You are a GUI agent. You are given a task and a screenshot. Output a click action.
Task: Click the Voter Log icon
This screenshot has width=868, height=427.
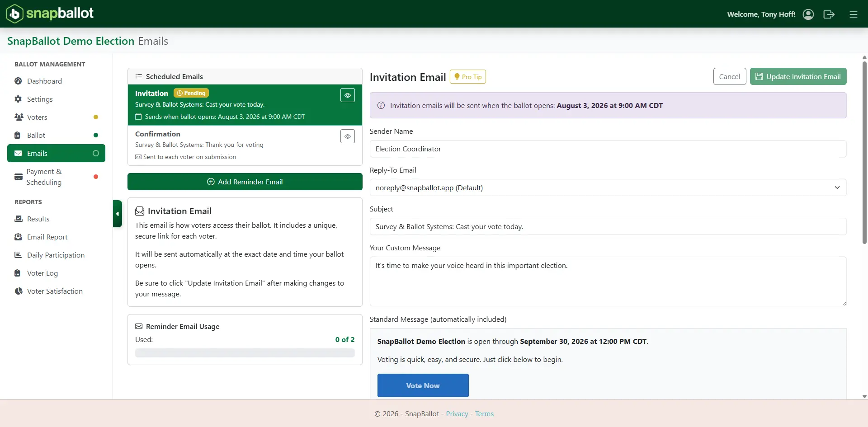click(17, 273)
